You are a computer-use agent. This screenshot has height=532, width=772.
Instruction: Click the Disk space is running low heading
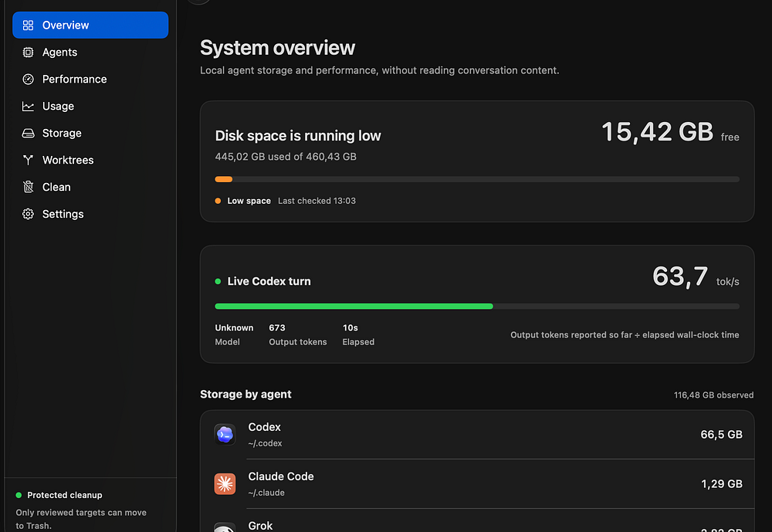[x=298, y=136]
